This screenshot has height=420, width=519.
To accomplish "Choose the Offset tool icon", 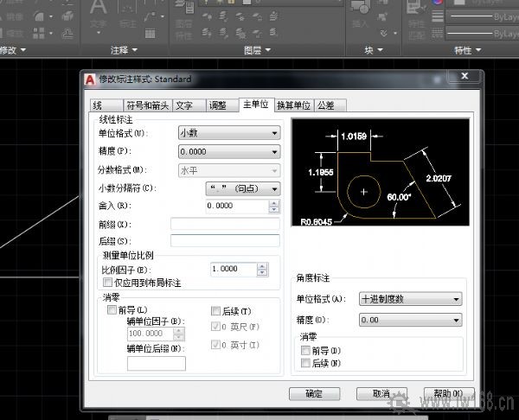I will click(67, 34).
